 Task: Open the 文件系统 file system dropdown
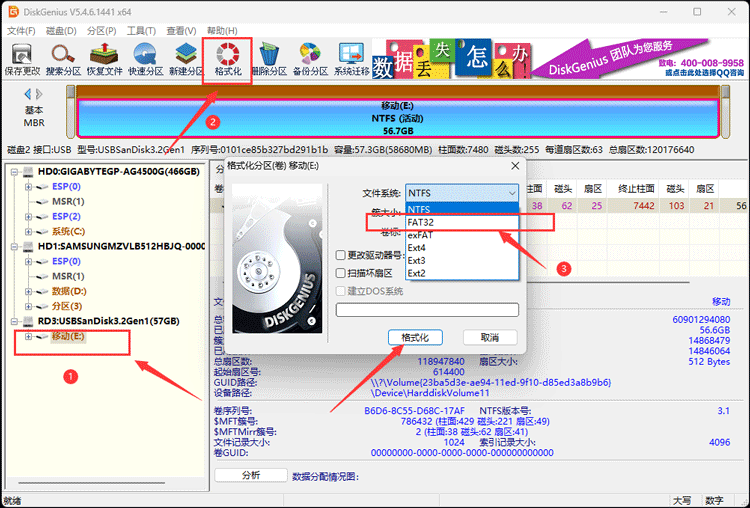462,193
